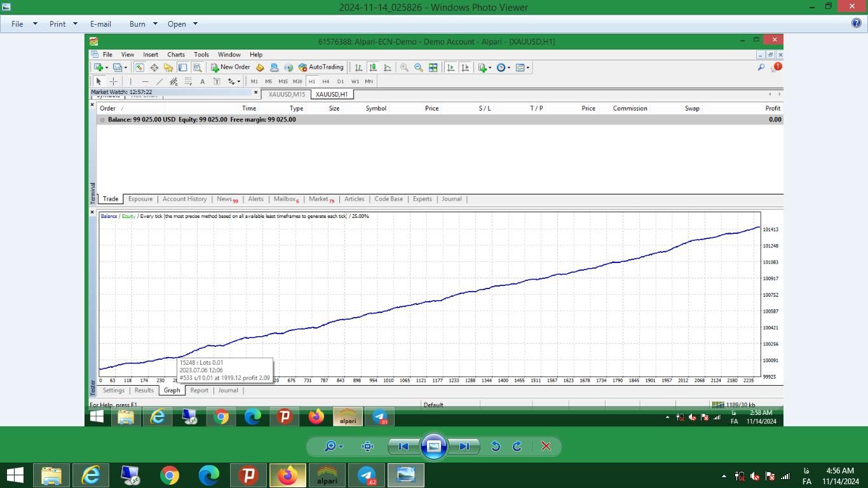Open the Account History terminal tab
Image resolution: width=868 pixels, height=488 pixels.
point(184,199)
